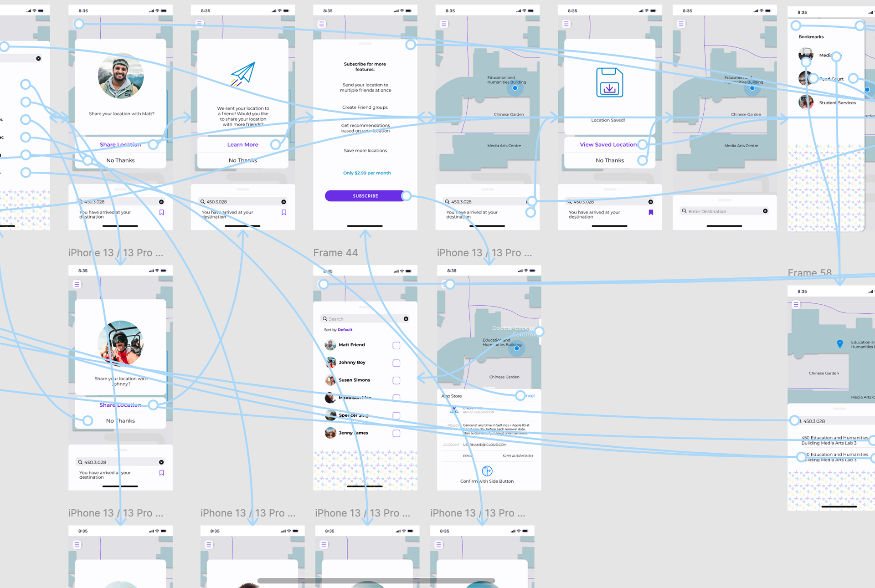Clear the 450.3.028 search in paper-plane frame
The image size is (875, 588).
[x=283, y=202]
